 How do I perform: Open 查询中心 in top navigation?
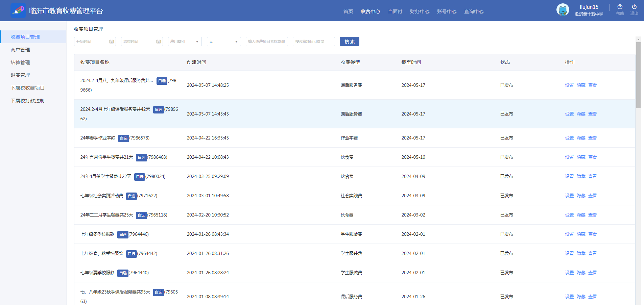pyautogui.click(x=474, y=11)
